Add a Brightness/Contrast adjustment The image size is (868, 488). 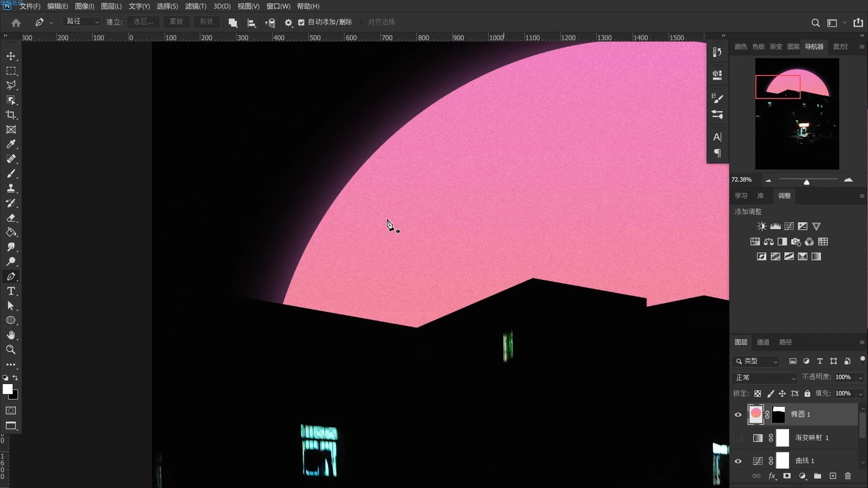[x=762, y=226]
